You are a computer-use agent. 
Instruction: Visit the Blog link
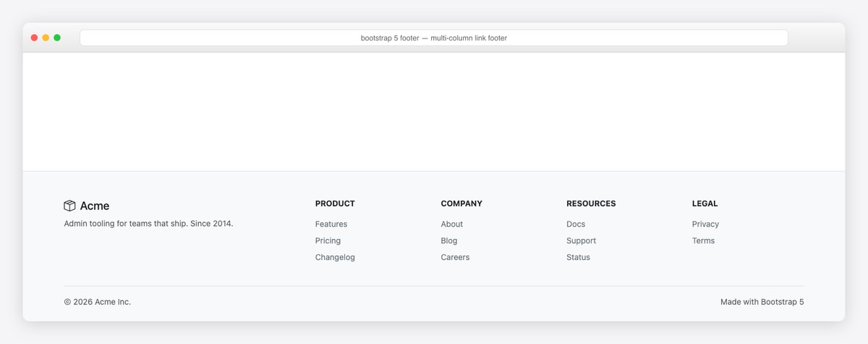pyautogui.click(x=449, y=240)
